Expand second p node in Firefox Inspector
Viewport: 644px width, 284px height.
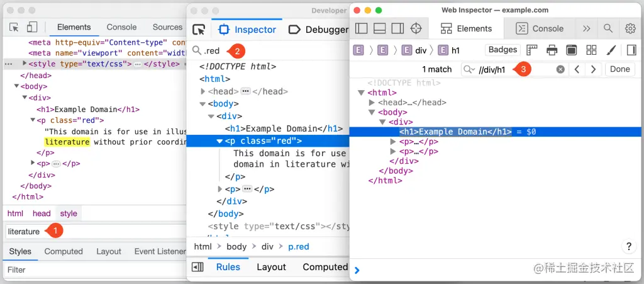(219, 190)
